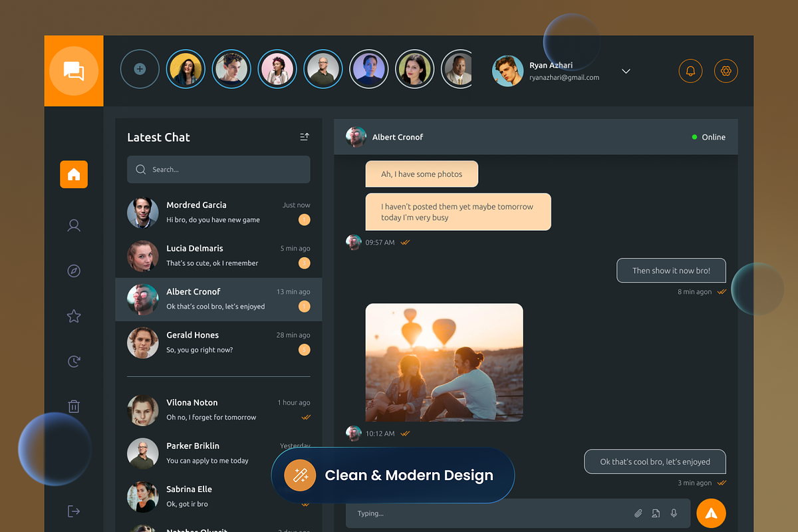Open Parker Briklin chat

pos(219,454)
